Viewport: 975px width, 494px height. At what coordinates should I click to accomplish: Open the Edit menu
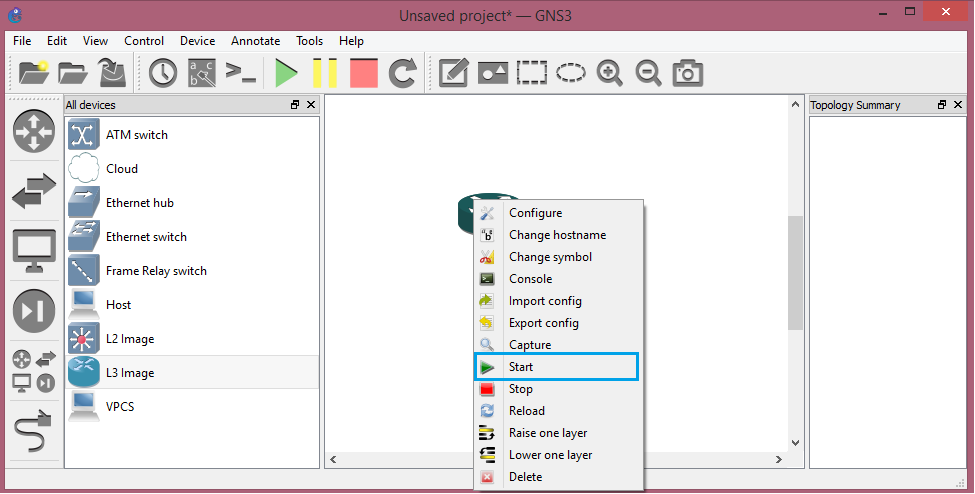[57, 40]
